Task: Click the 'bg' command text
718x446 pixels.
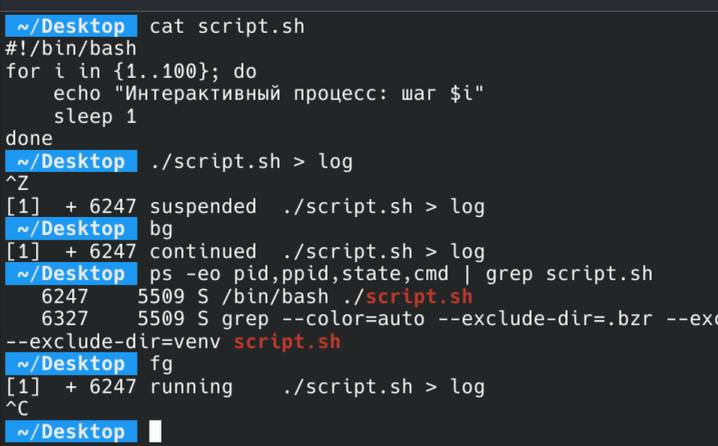Action: (161, 229)
